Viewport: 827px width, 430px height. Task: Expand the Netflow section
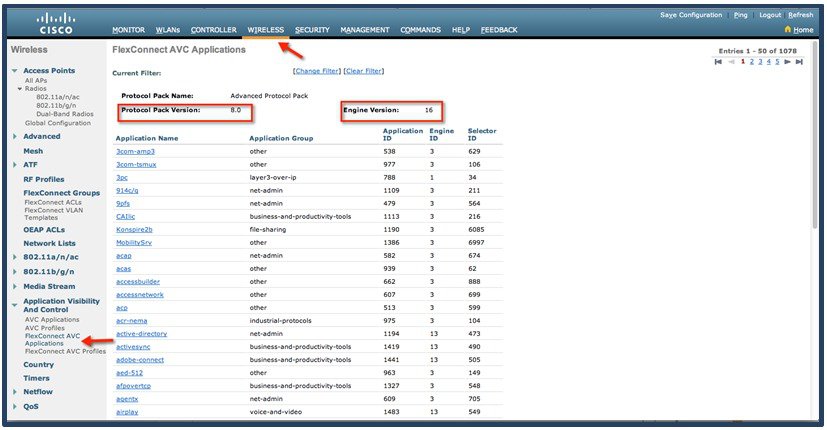click(x=15, y=392)
